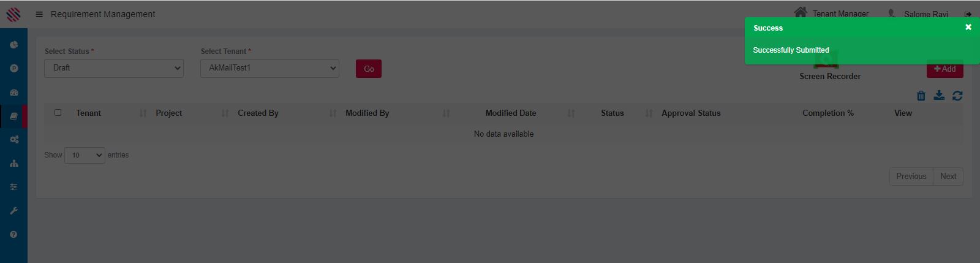Click the trash delete icon

(x=921, y=96)
